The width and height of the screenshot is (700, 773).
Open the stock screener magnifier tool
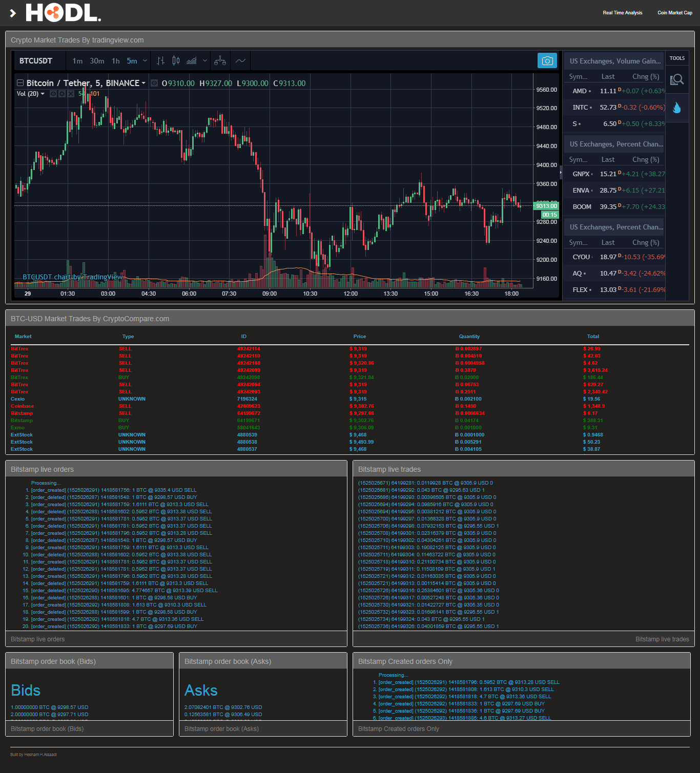coord(677,79)
